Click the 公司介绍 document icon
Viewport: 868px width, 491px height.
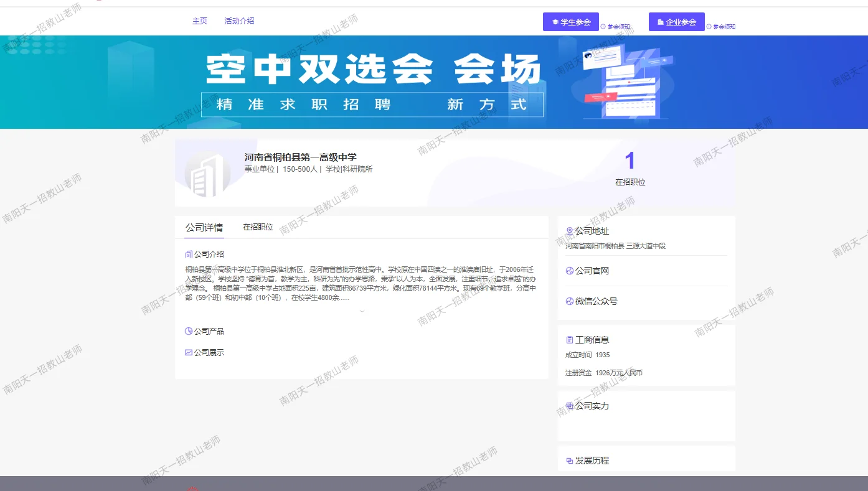[x=189, y=254]
